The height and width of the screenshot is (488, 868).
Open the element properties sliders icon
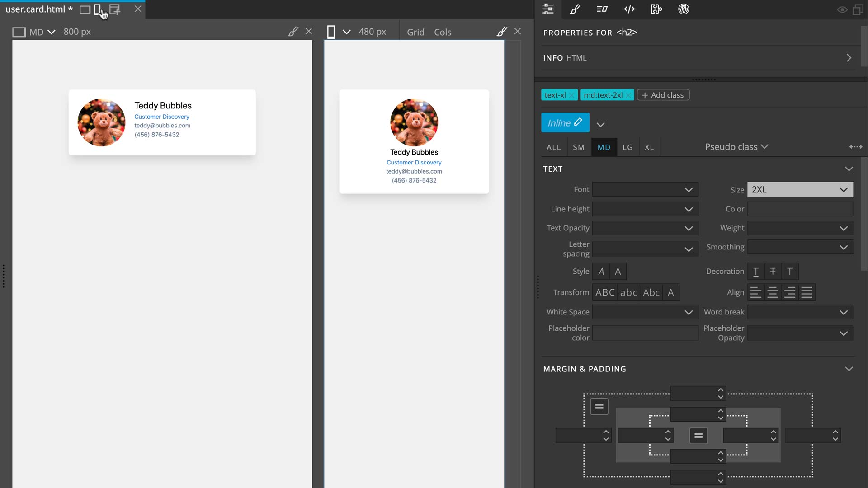click(548, 9)
